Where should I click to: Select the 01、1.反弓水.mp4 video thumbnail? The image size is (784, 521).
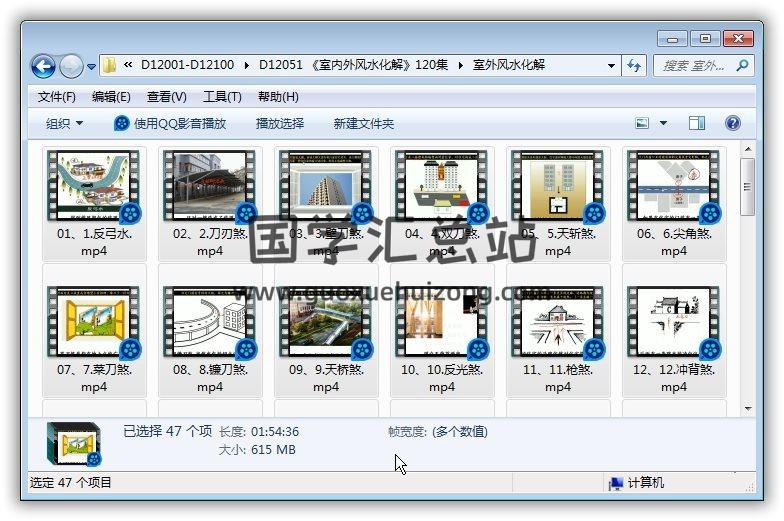94,190
